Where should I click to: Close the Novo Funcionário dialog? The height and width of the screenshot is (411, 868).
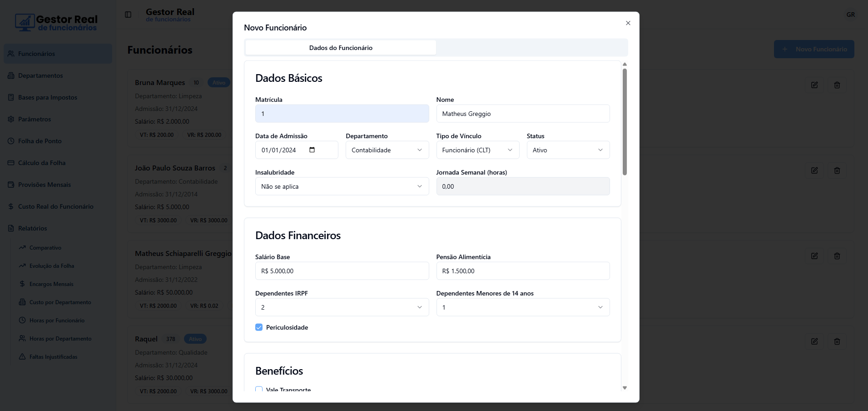pyautogui.click(x=628, y=23)
